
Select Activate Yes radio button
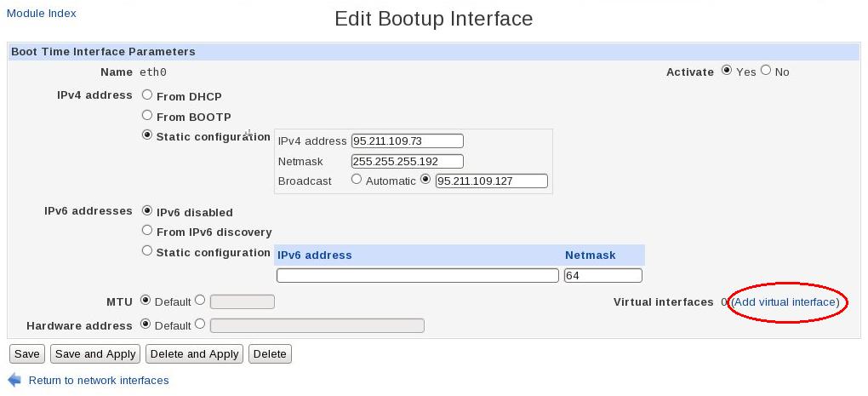[x=727, y=71]
